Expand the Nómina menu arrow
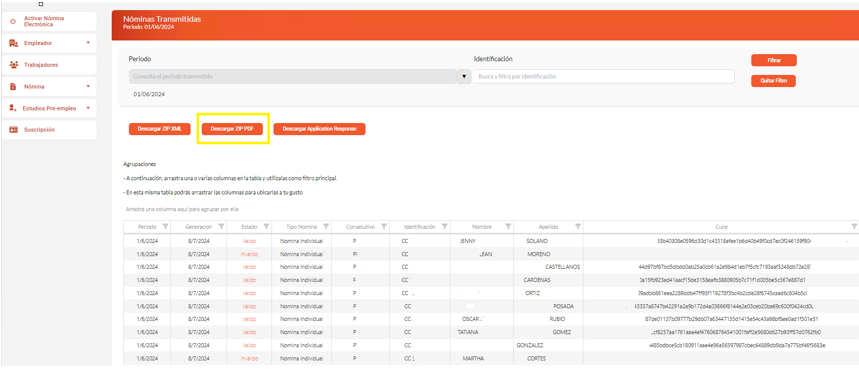Viewport: 859px width, 372px height. pos(88,87)
